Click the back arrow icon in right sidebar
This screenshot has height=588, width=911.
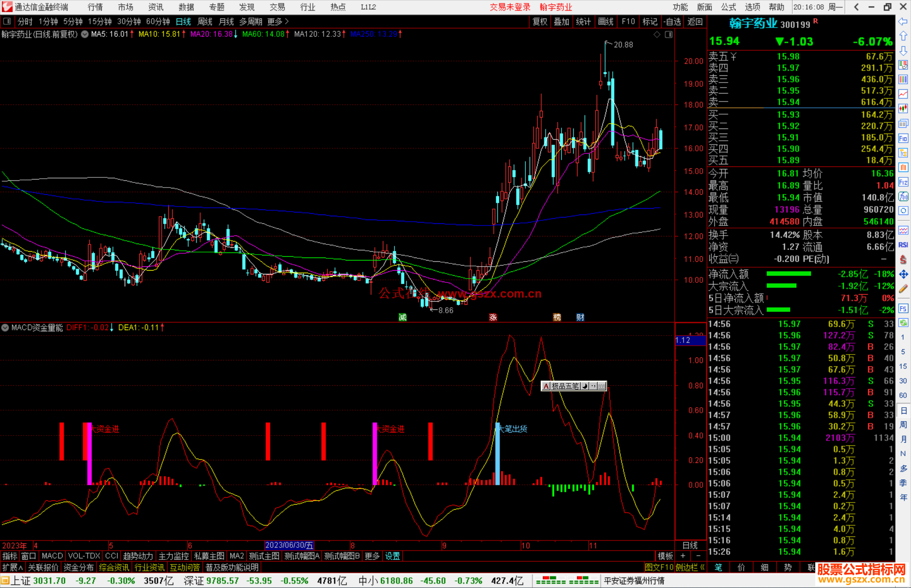point(903,21)
